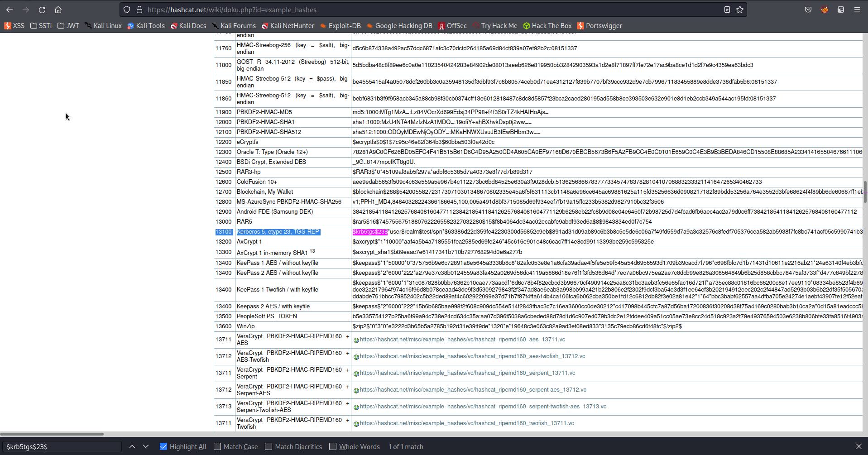Bookmark this page with the star
Viewport: 868px width, 455px height.
tap(740, 10)
